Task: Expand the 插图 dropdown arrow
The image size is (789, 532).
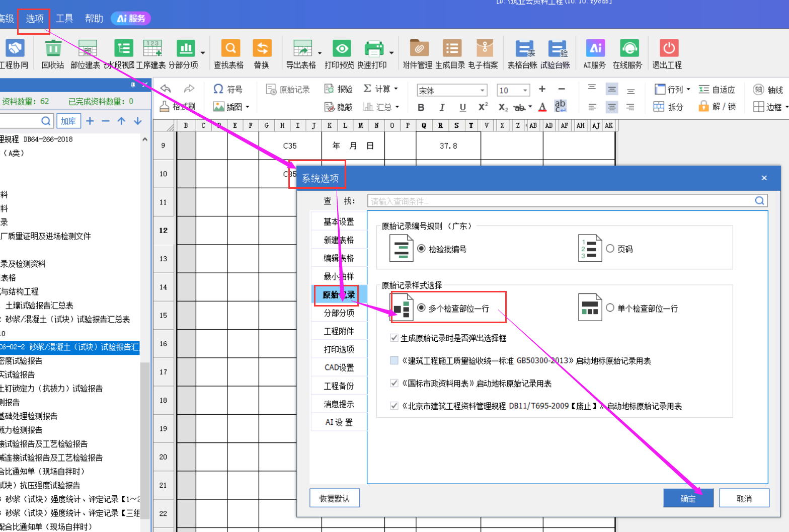Action: click(248, 107)
